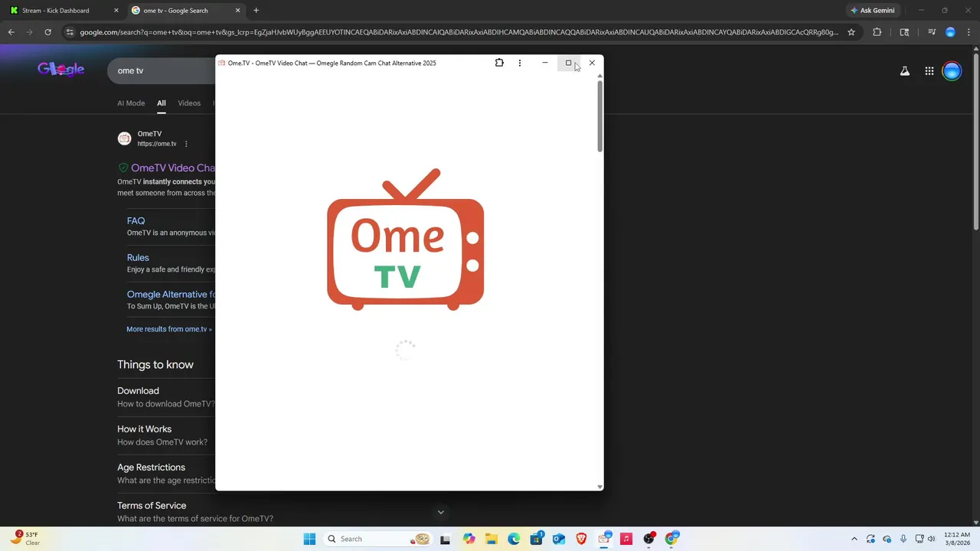View site information icon in address bar

[x=70, y=32]
